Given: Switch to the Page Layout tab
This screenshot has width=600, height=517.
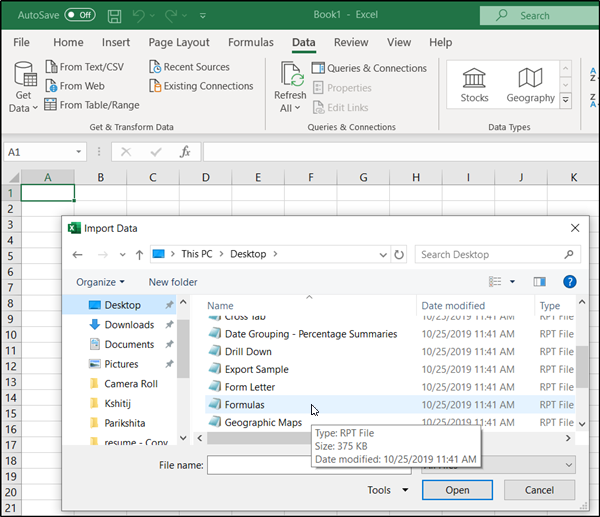Looking at the screenshot, I should tap(179, 43).
